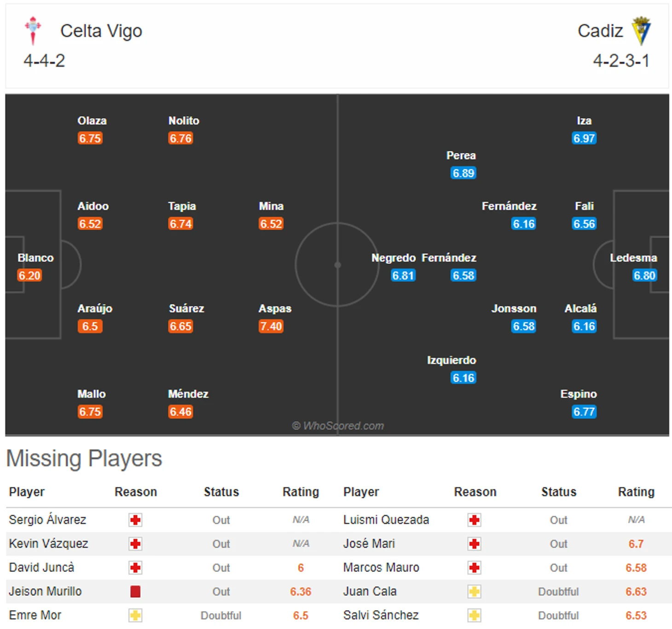
Task: Open goalkeeper Ledesma's player entry
Action: (633, 258)
